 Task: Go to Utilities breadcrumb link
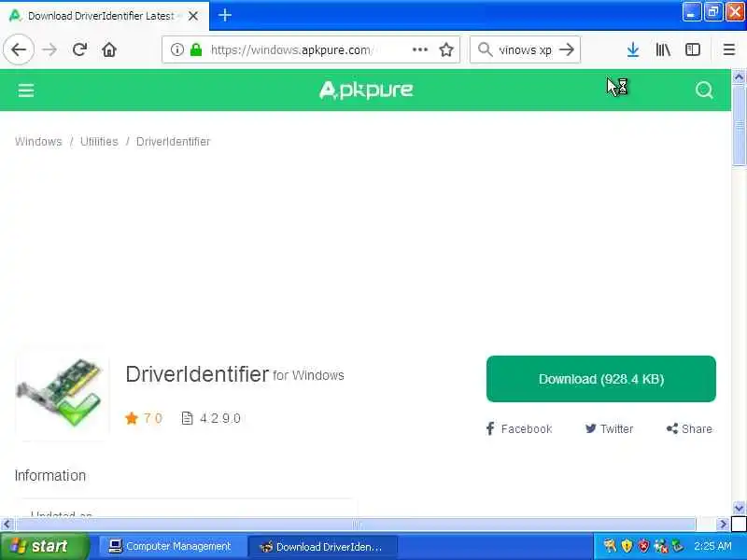pos(99,142)
